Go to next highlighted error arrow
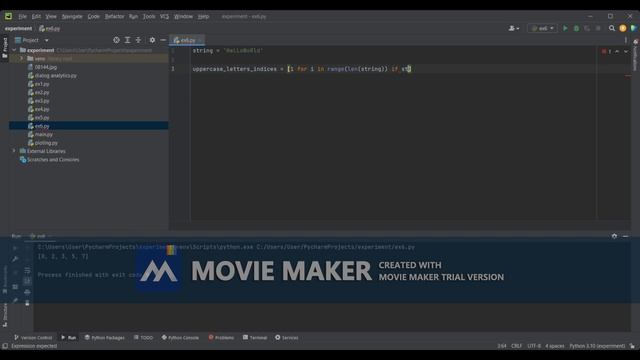640x360 pixels. pos(626,51)
